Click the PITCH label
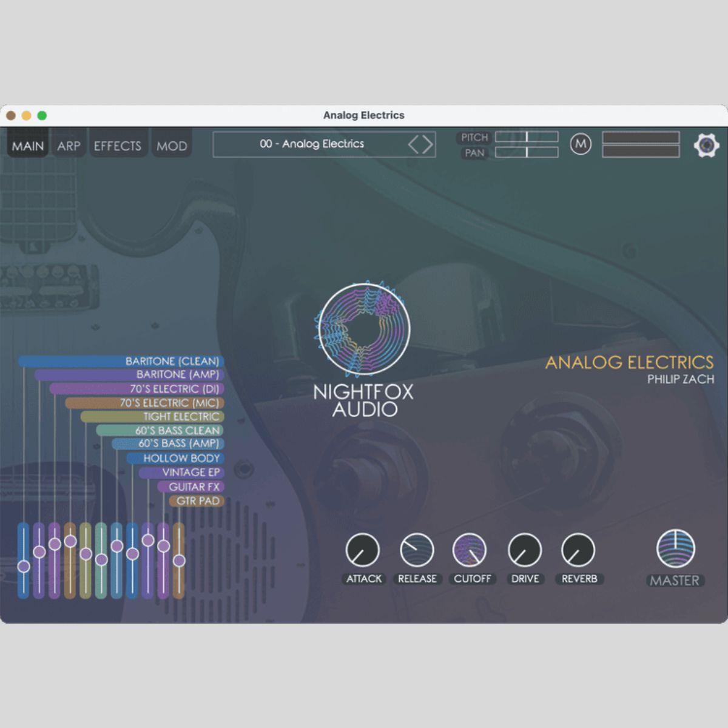Screen dimensions: 728x728 pyautogui.click(x=474, y=138)
